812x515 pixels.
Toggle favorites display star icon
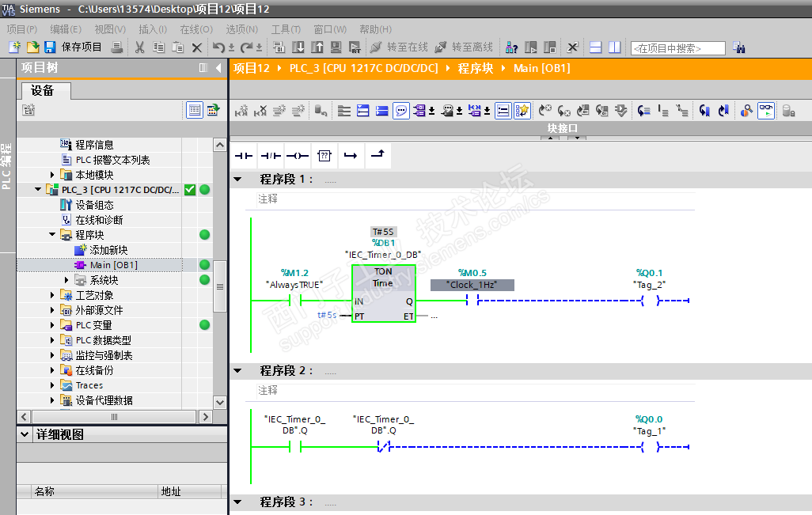[x=522, y=111]
